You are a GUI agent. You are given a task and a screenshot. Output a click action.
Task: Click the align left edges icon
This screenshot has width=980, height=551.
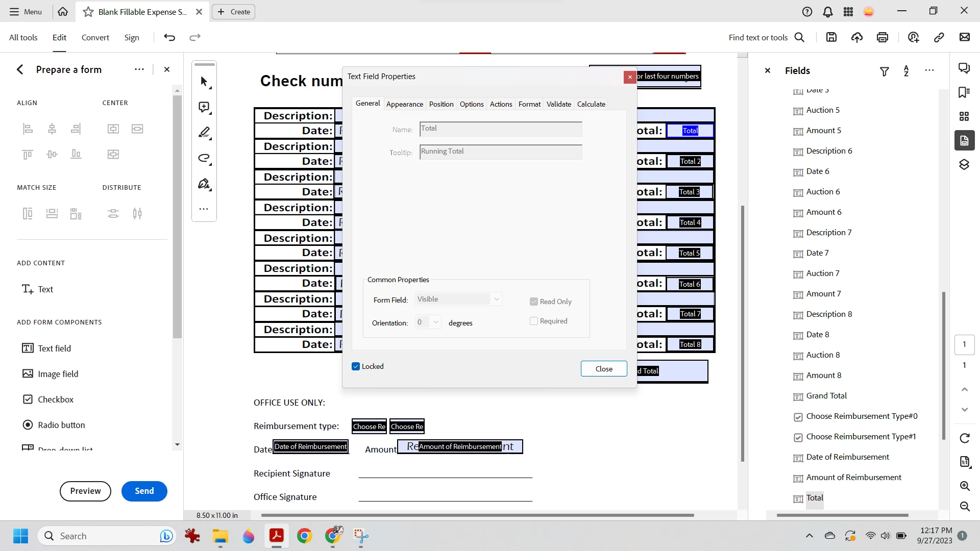pos(28,129)
